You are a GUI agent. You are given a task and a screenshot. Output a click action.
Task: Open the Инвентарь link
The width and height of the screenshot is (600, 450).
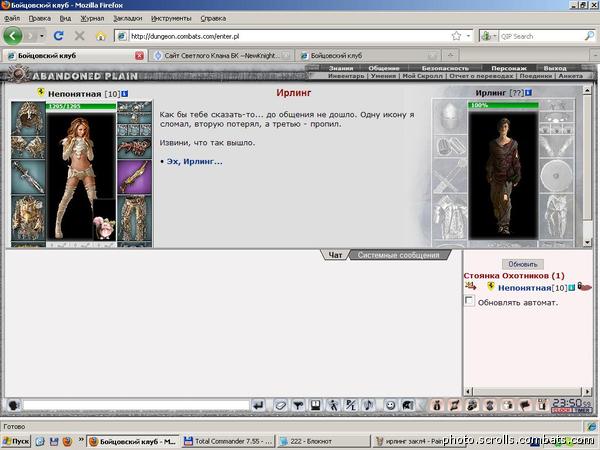(346, 76)
